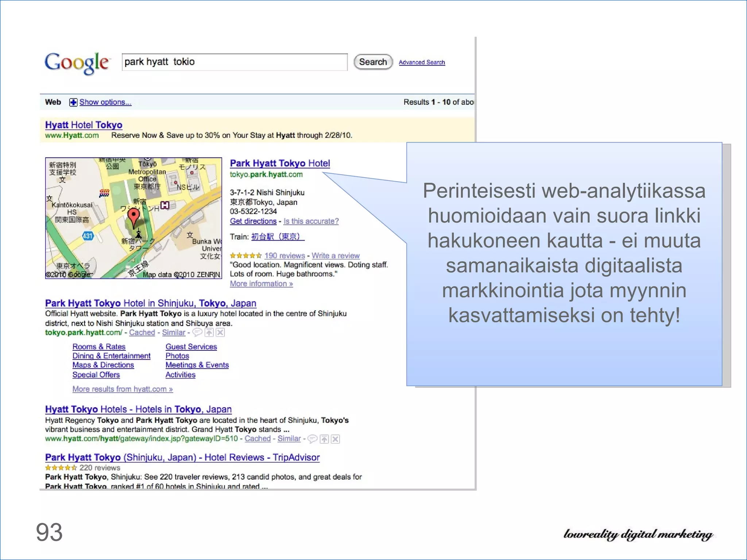Click the address '3-7-1-2 Nishi Shinjuku'
Image resolution: width=747 pixels, height=560 pixels.
tap(267, 192)
